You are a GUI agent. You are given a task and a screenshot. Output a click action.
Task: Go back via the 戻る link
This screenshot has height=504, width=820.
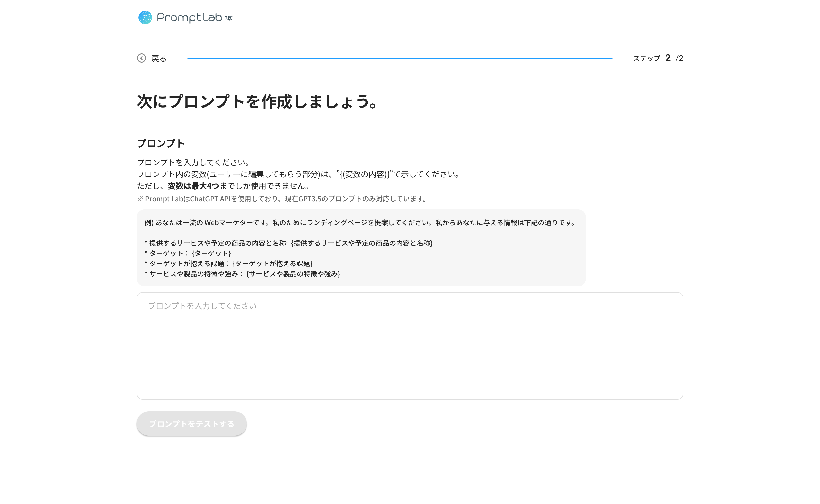coord(158,59)
